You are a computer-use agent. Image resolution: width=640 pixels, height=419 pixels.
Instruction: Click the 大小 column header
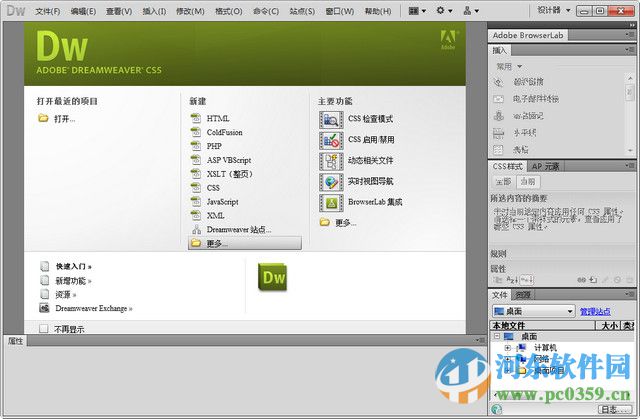[608, 326]
